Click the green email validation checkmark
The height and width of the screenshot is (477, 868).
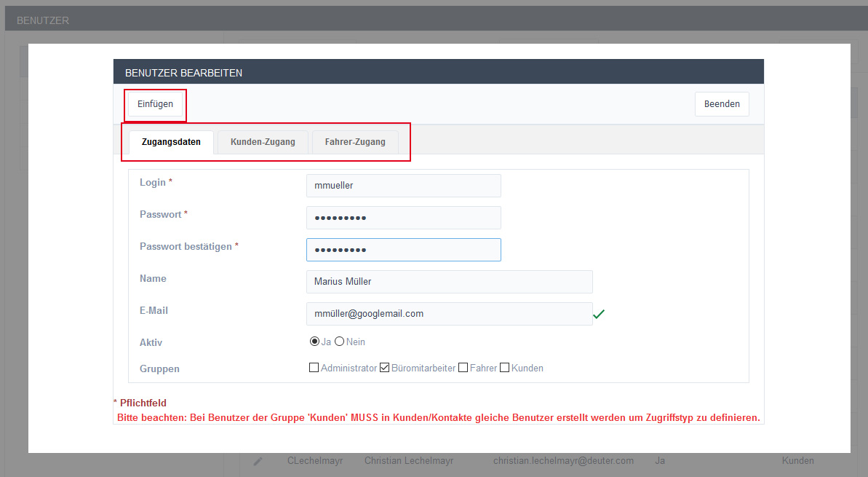[599, 314]
